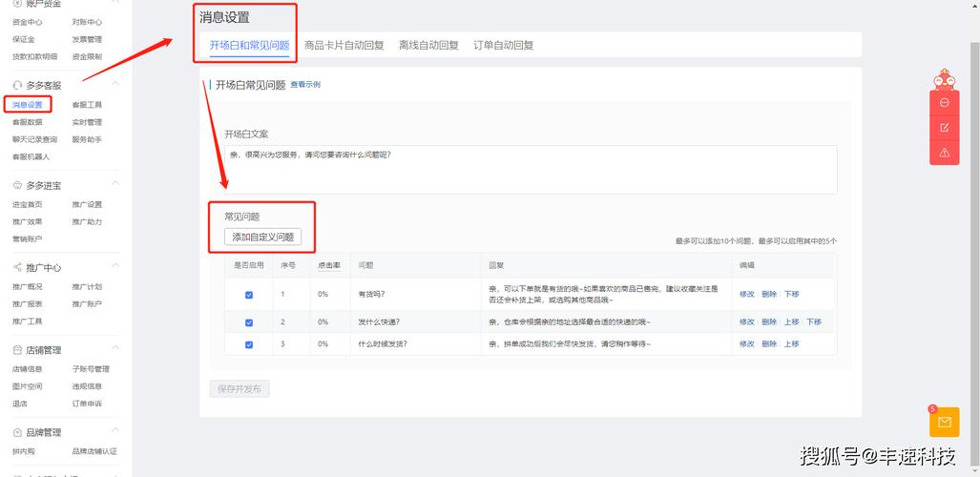Click the 推广中心 share icon
The width and height of the screenshot is (980, 477).
pyautogui.click(x=17, y=267)
